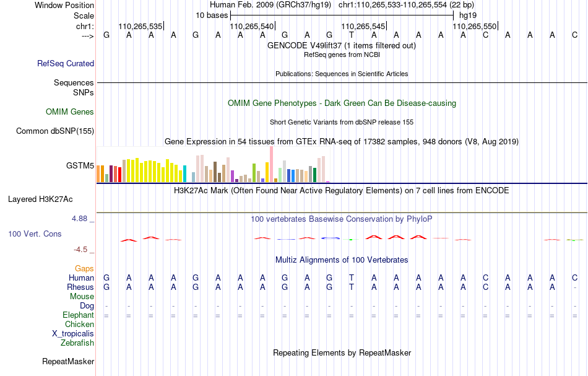Click the 110,265,545 coordinate marker

[x=363, y=26]
